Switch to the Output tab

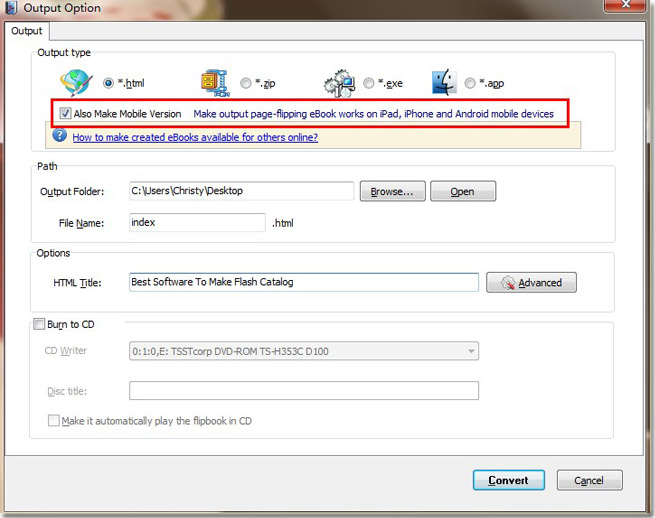click(x=27, y=31)
